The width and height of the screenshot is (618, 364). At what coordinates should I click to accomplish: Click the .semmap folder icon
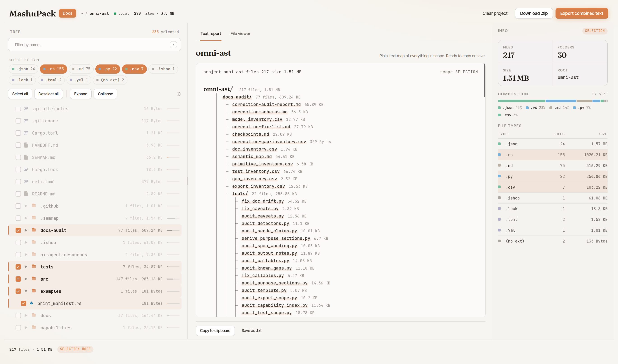click(x=34, y=218)
